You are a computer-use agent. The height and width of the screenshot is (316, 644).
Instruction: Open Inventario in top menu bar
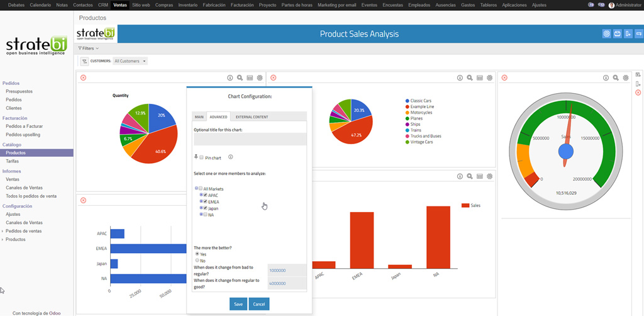187,5
